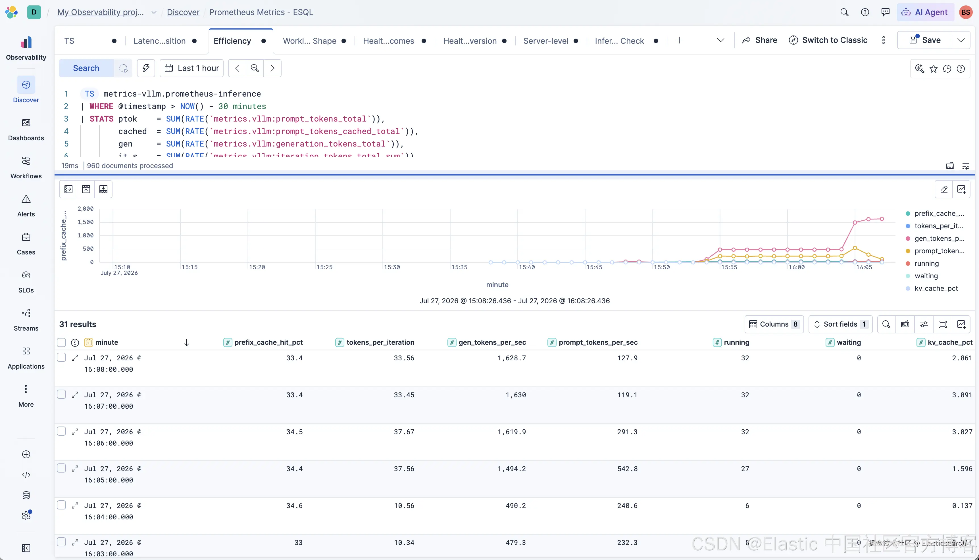The width and height of the screenshot is (979, 560).
Task: Open the Alerts section in sidebar
Action: pyautogui.click(x=26, y=206)
